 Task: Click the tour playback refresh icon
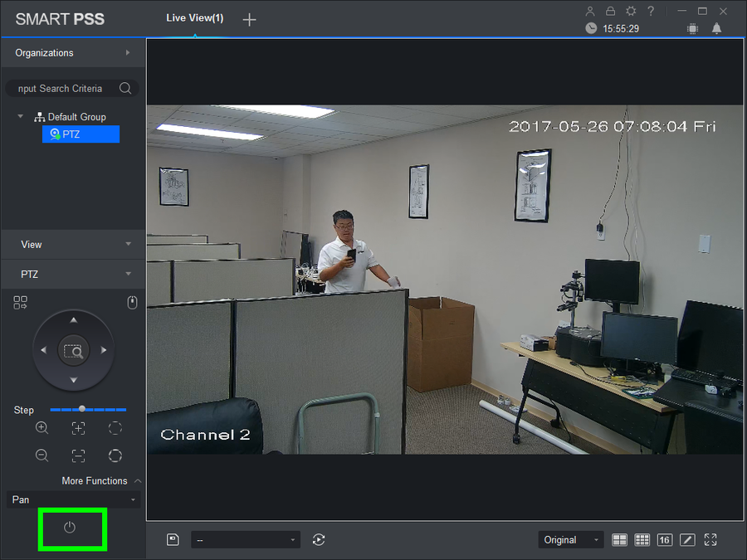(x=319, y=539)
